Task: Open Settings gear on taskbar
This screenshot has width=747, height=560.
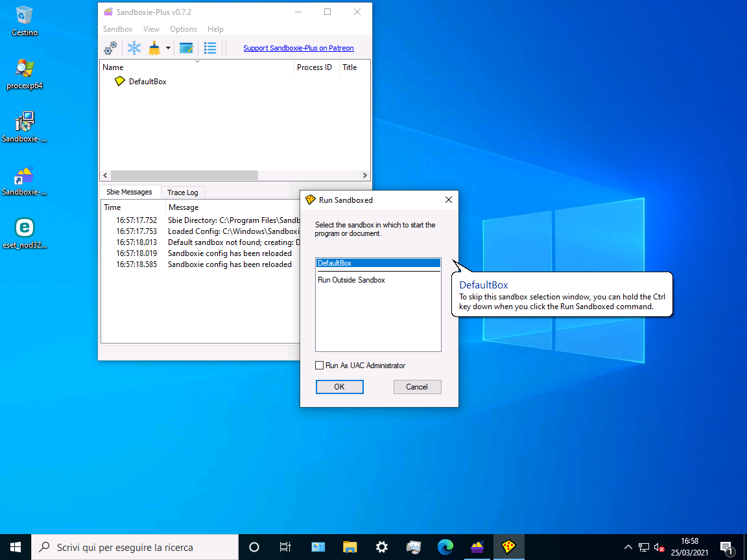Action: [381, 547]
